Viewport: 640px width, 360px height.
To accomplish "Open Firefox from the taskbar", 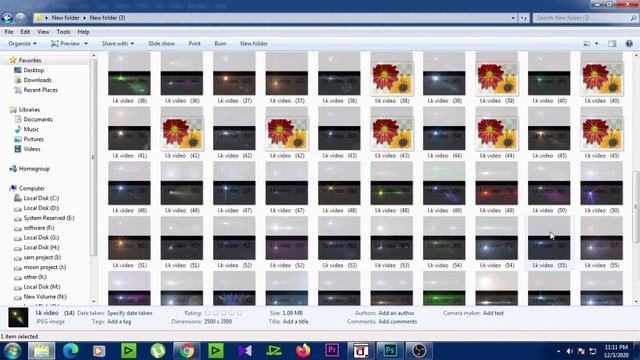I will 303,351.
